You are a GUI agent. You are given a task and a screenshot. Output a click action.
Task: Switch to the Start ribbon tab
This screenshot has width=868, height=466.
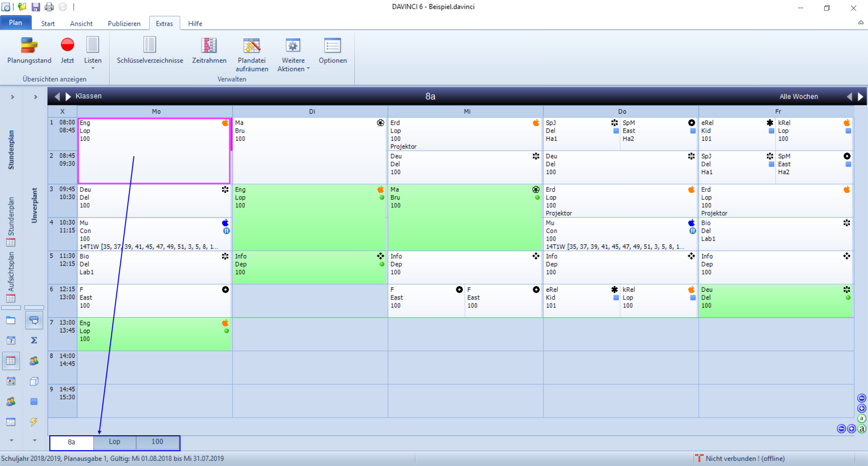tap(47, 24)
